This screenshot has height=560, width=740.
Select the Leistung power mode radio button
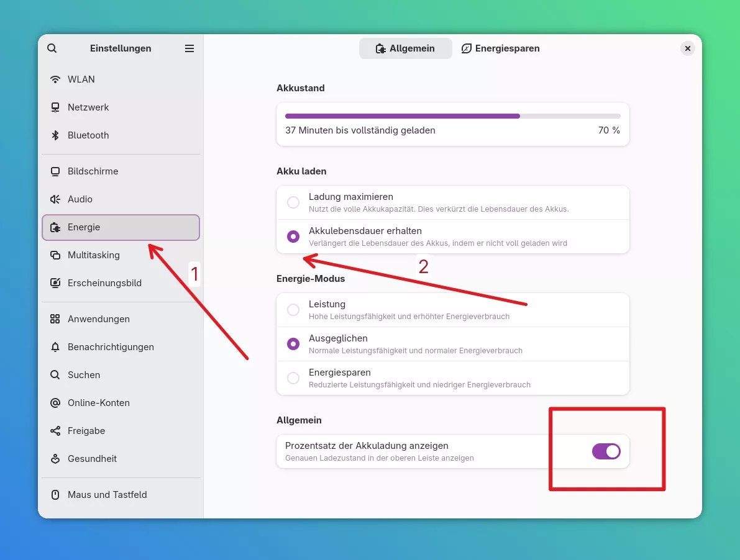pyautogui.click(x=293, y=310)
